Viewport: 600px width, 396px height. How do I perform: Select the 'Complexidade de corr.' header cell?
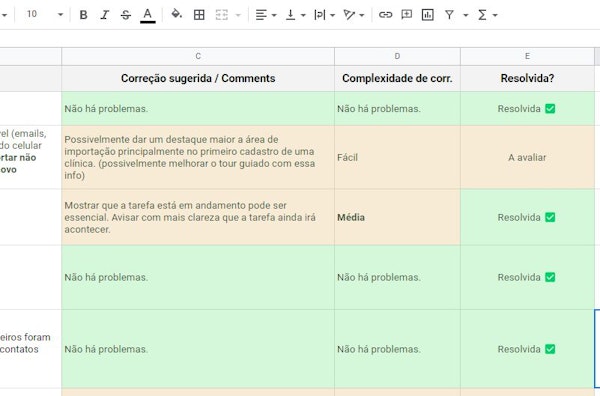[x=397, y=78]
